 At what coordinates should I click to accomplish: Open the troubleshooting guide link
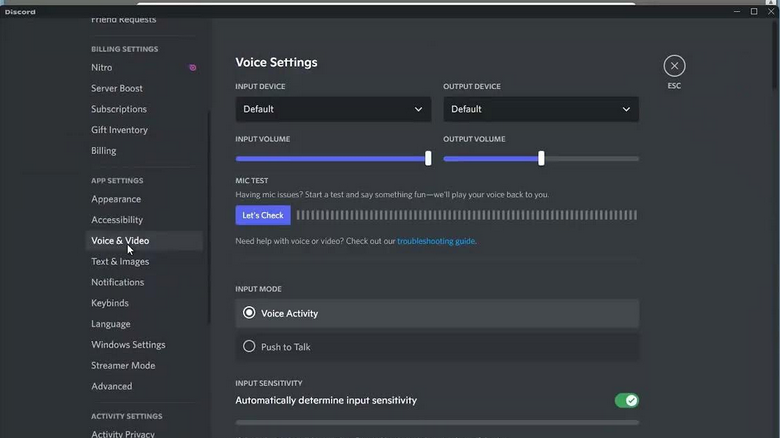pyautogui.click(x=436, y=241)
